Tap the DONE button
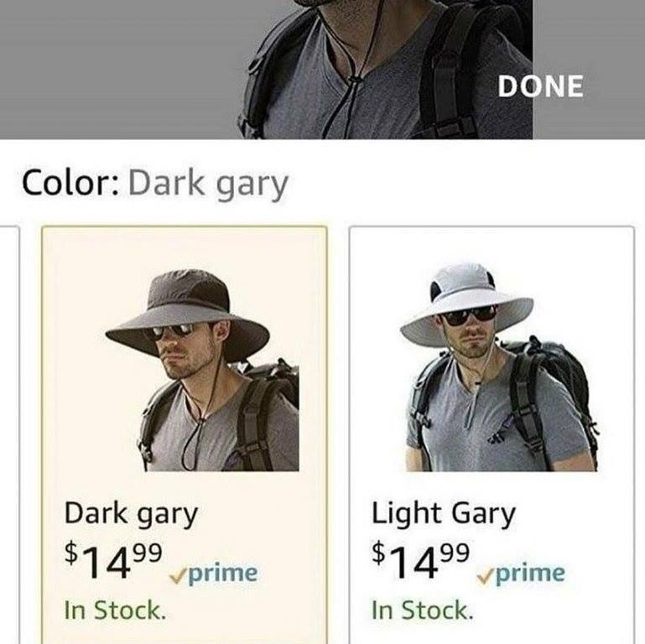The height and width of the screenshot is (644, 645). [540, 86]
